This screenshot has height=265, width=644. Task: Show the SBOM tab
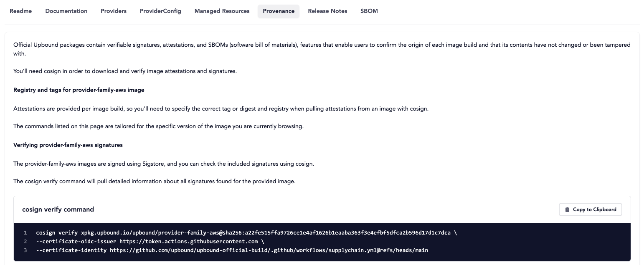pyautogui.click(x=369, y=11)
